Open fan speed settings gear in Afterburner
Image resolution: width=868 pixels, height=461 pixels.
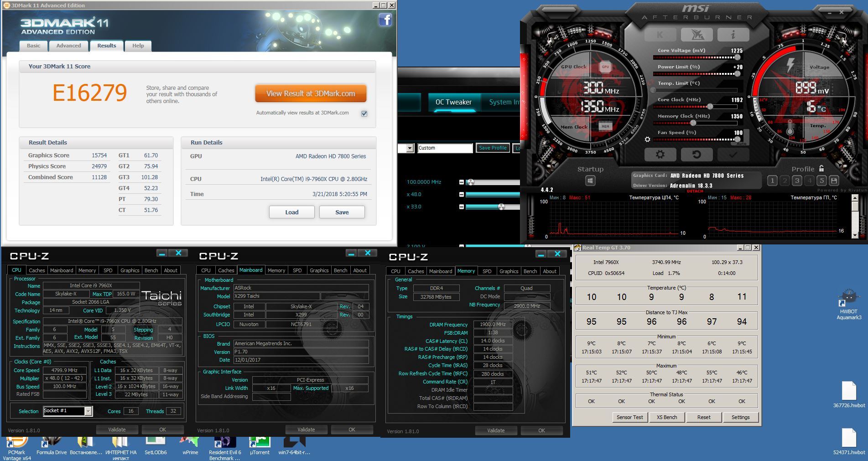tap(647, 140)
